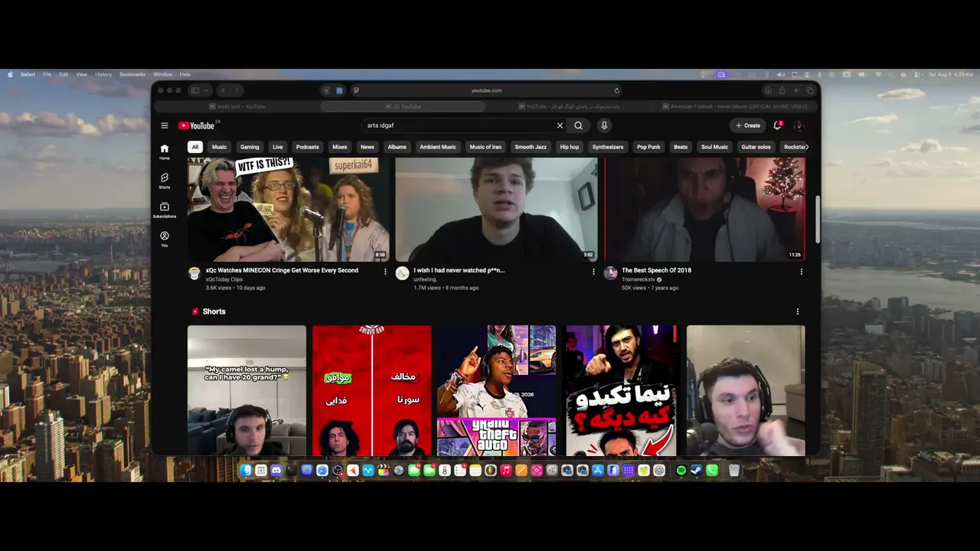Open Apple Music from the Dock
The height and width of the screenshot is (551, 980).
click(x=506, y=471)
